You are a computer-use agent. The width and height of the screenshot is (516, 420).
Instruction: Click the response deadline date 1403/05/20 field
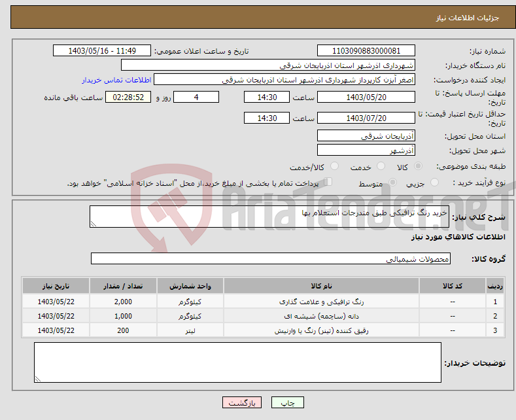click(x=366, y=97)
